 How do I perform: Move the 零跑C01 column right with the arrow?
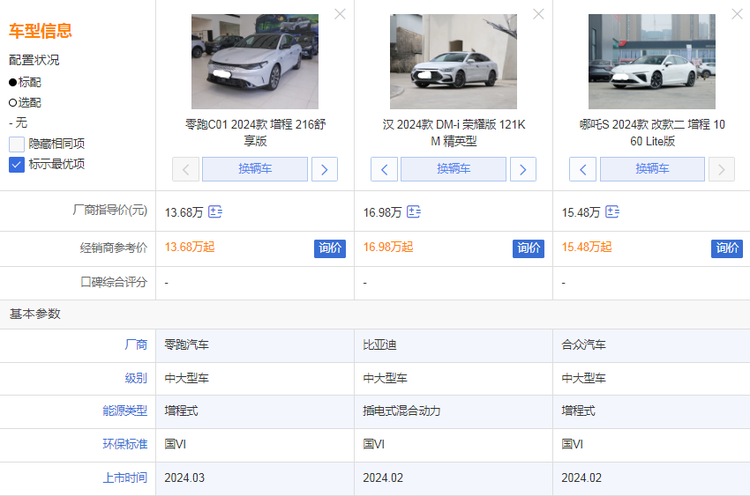pyautogui.click(x=324, y=169)
